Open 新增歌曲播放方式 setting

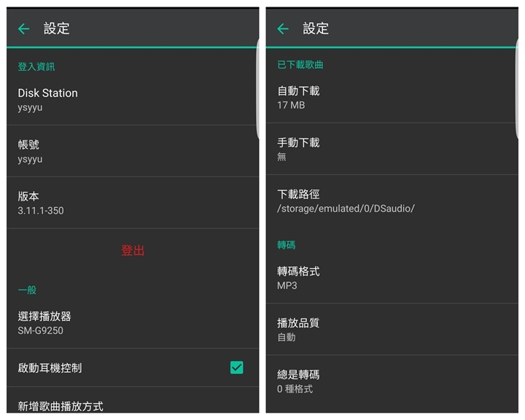[133, 401]
